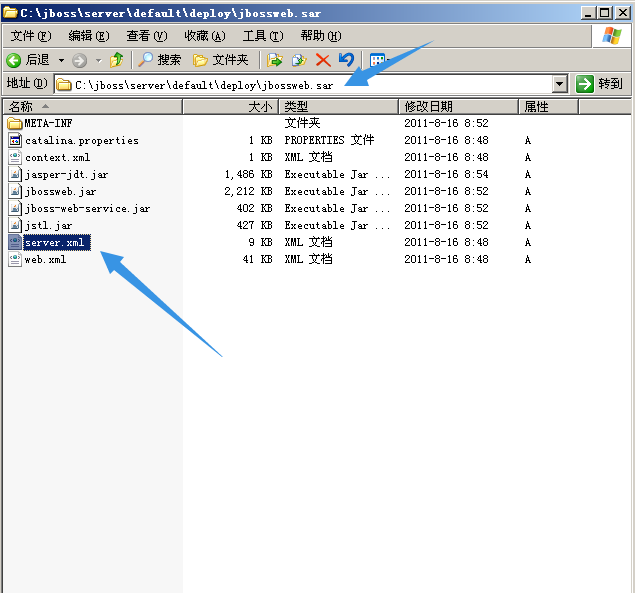Click the 402 KB size value
Image resolution: width=635 pixels, height=593 pixels.
pyautogui.click(x=254, y=209)
